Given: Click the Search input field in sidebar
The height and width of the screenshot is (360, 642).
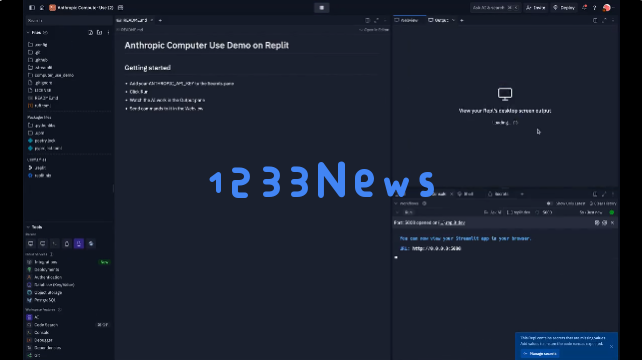Looking at the screenshot, I should (68, 20).
